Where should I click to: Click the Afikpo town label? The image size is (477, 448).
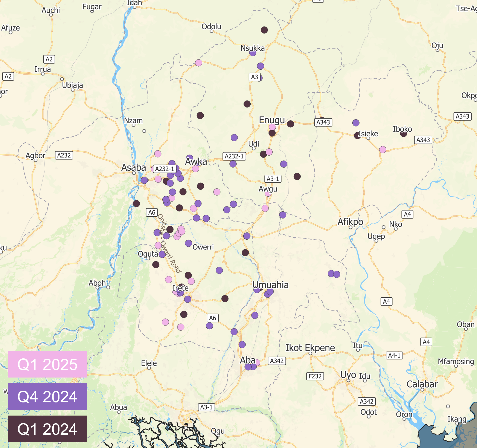pos(350,222)
